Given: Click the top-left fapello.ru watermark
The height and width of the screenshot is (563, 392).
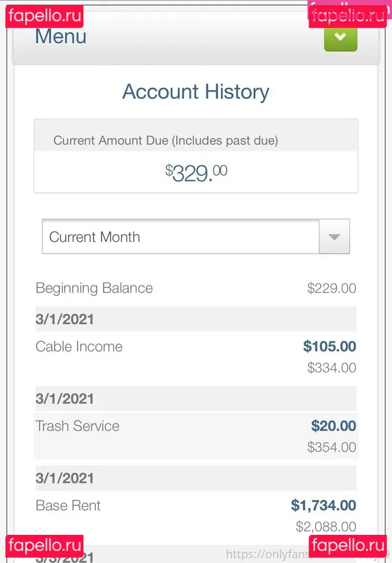Looking at the screenshot, I should click(45, 16).
